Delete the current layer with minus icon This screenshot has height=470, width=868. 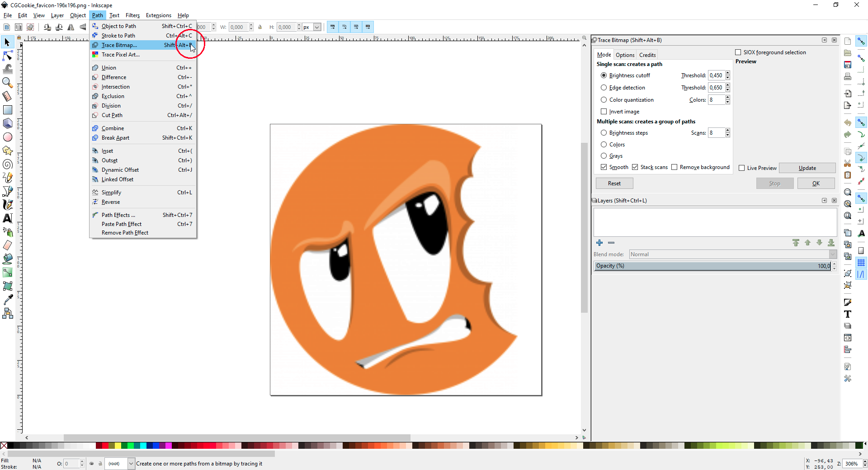coord(611,243)
